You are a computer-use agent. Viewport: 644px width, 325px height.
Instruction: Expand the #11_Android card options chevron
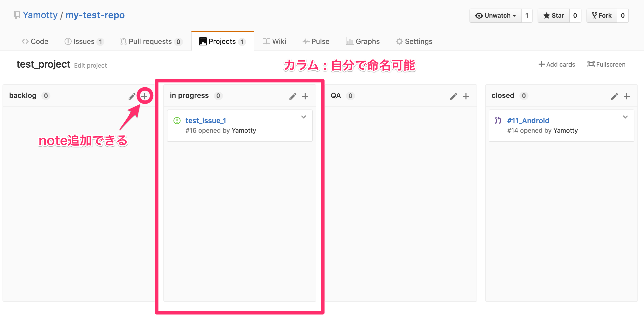tap(625, 117)
